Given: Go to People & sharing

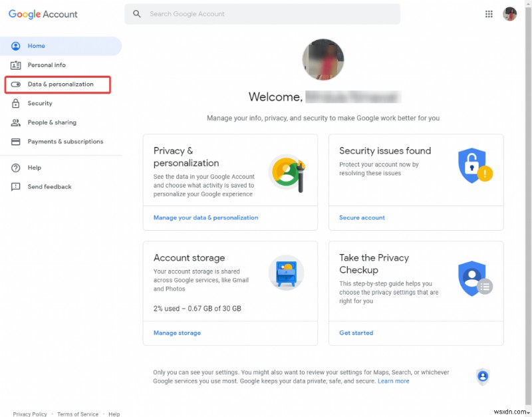Looking at the screenshot, I should click(x=52, y=122).
